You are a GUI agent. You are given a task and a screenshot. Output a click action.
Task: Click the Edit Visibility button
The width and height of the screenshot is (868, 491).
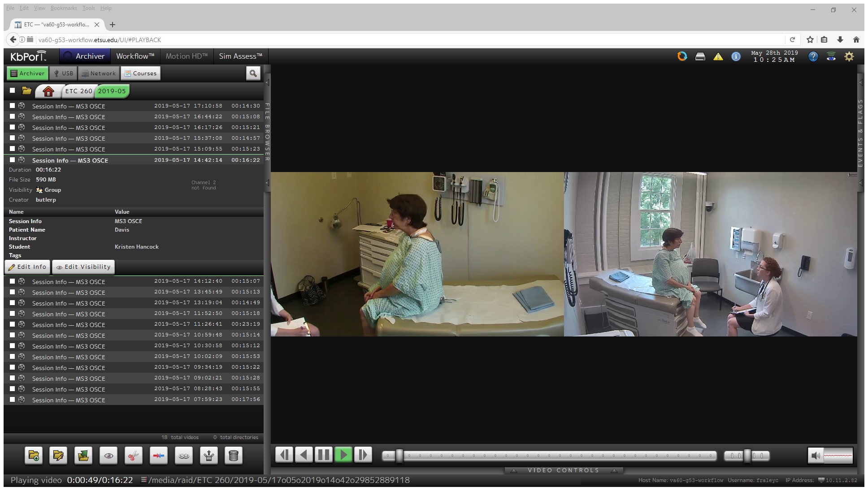[83, 267]
